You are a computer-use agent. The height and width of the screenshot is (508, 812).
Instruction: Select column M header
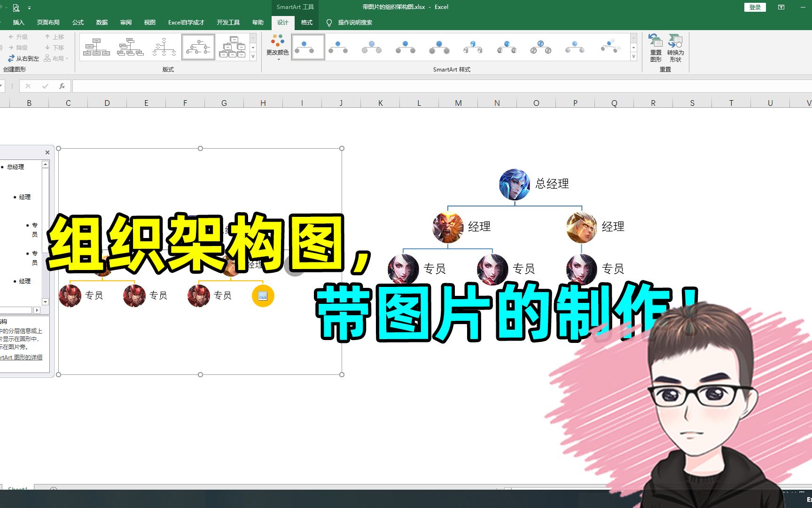coord(458,103)
